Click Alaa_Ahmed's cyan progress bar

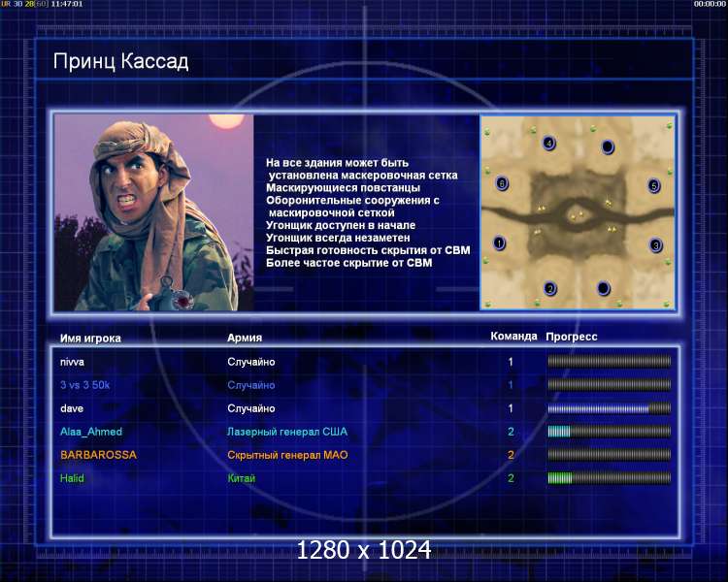610,431
